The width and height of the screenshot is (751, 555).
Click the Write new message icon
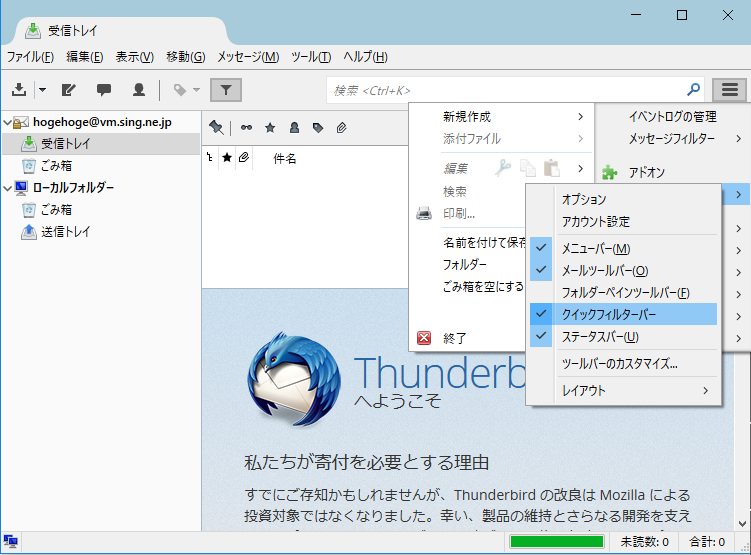pyautogui.click(x=68, y=90)
